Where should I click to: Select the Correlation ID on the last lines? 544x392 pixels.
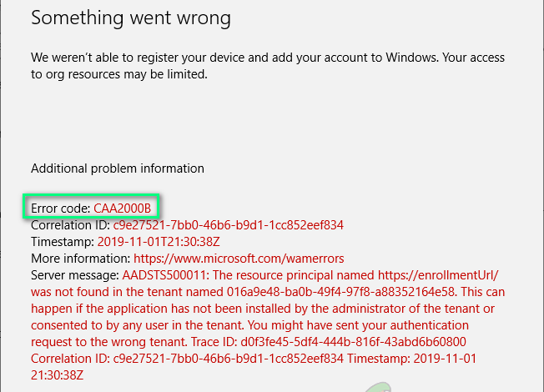click(228, 359)
